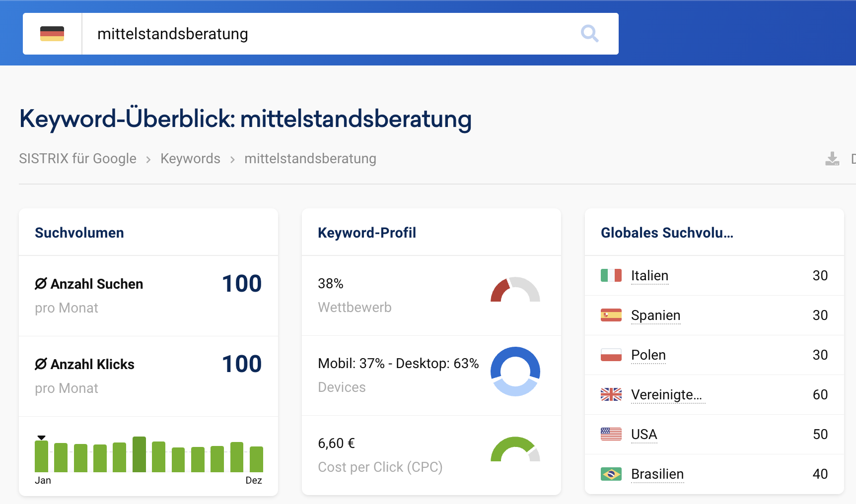The width and height of the screenshot is (856, 504).
Task: Click the Mobil: 37% - Desktop: 63% text
Action: pos(398,364)
